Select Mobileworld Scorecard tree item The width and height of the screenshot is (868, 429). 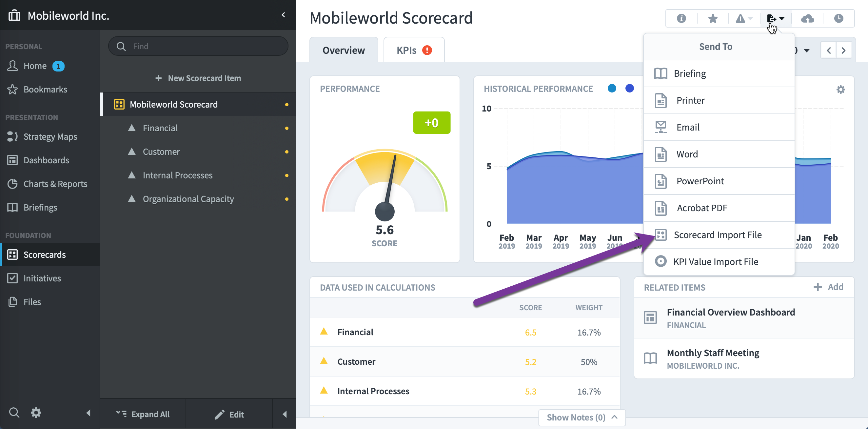click(198, 104)
